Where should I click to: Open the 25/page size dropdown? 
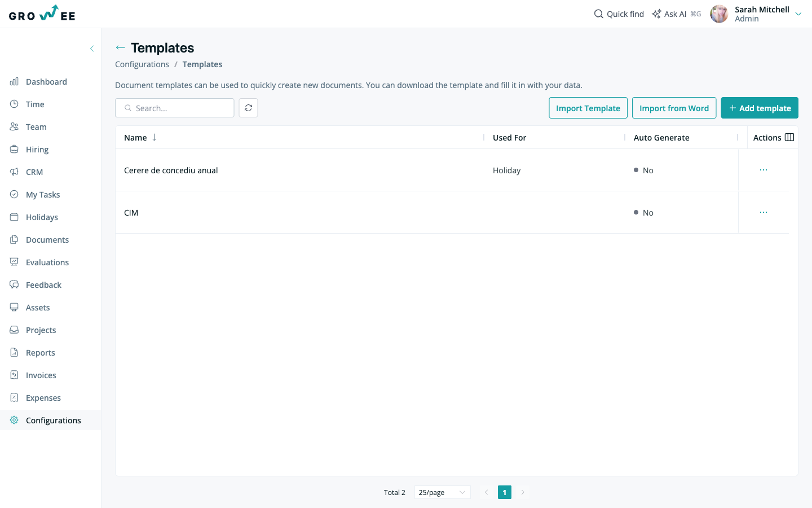(x=442, y=492)
